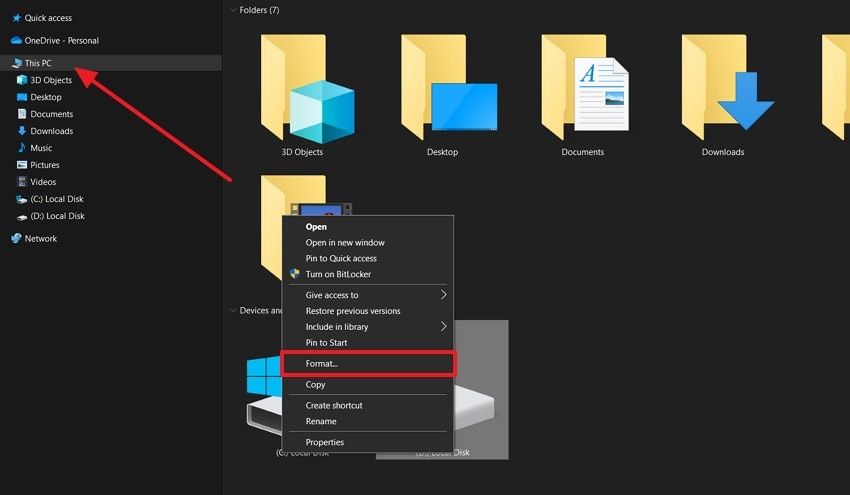Click the Network icon in sidebar

point(16,238)
